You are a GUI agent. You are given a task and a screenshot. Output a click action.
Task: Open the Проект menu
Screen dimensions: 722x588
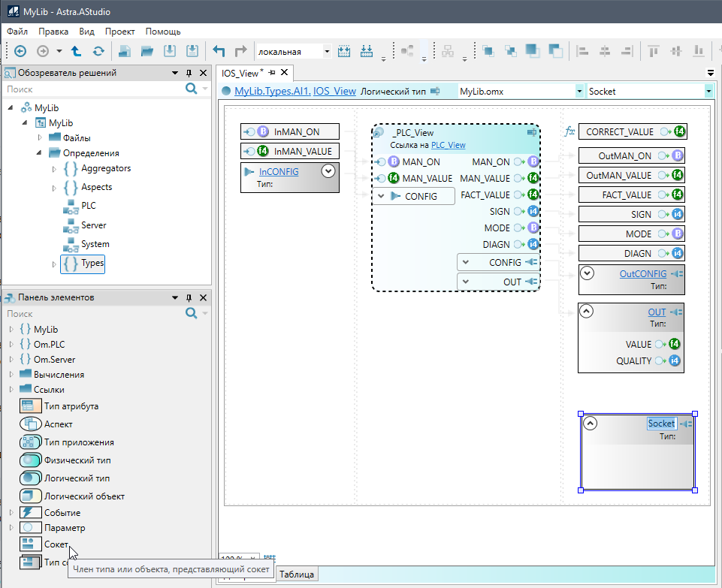119,32
